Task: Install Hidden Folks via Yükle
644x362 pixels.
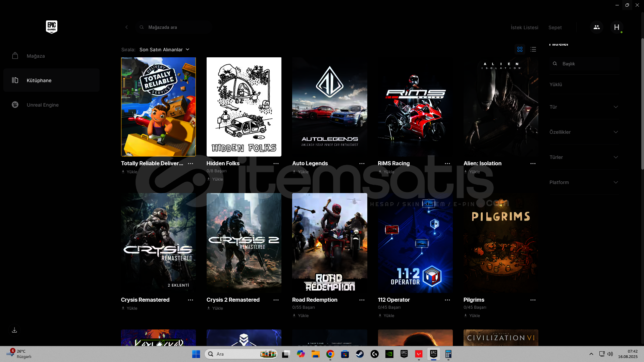Action: click(215, 179)
